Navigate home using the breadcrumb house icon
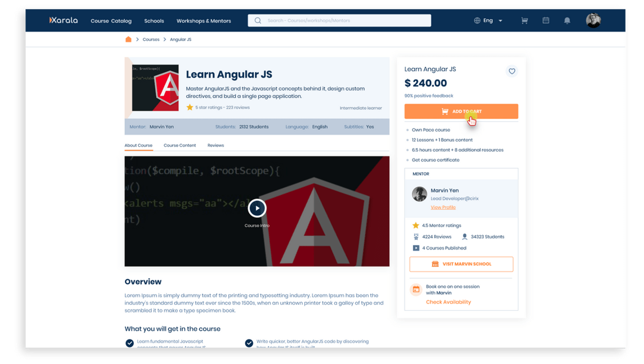The image size is (644, 364). click(128, 39)
